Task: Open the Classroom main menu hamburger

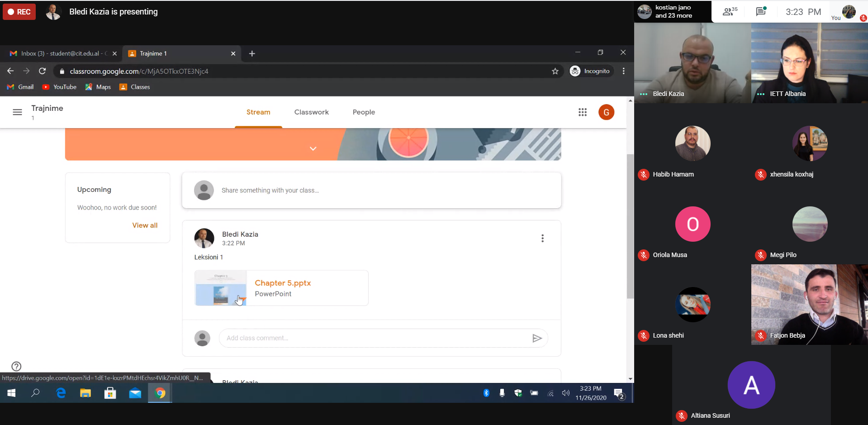Action: (x=17, y=112)
